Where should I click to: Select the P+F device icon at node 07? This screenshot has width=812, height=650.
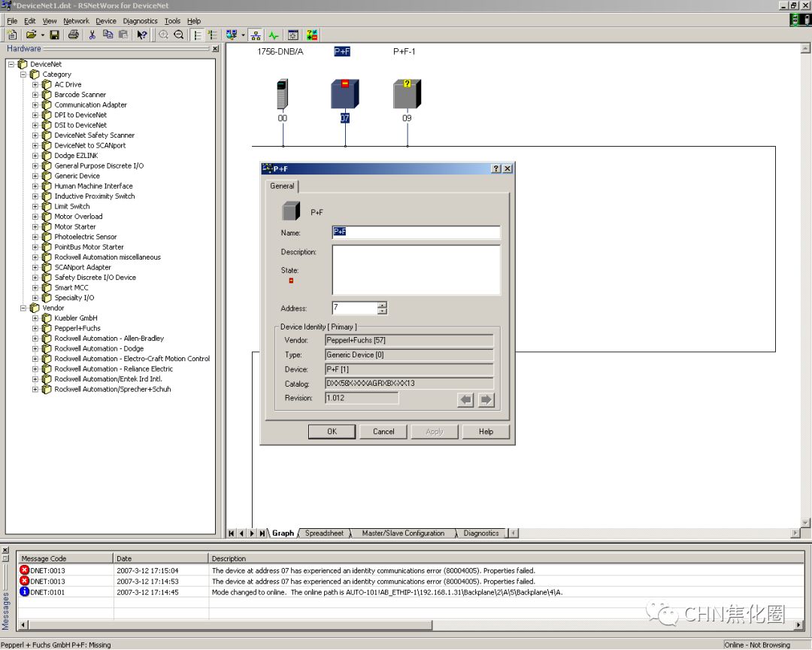pyautogui.click(x=345, y=94)
